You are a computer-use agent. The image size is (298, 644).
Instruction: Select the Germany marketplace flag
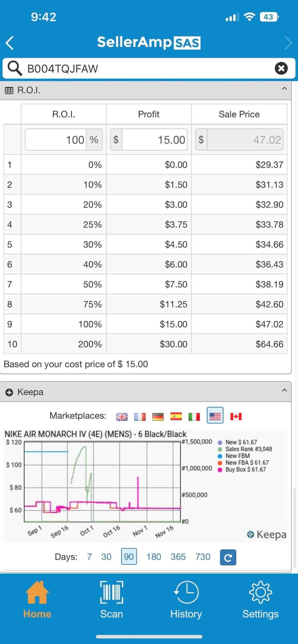(x=158, y=417)
